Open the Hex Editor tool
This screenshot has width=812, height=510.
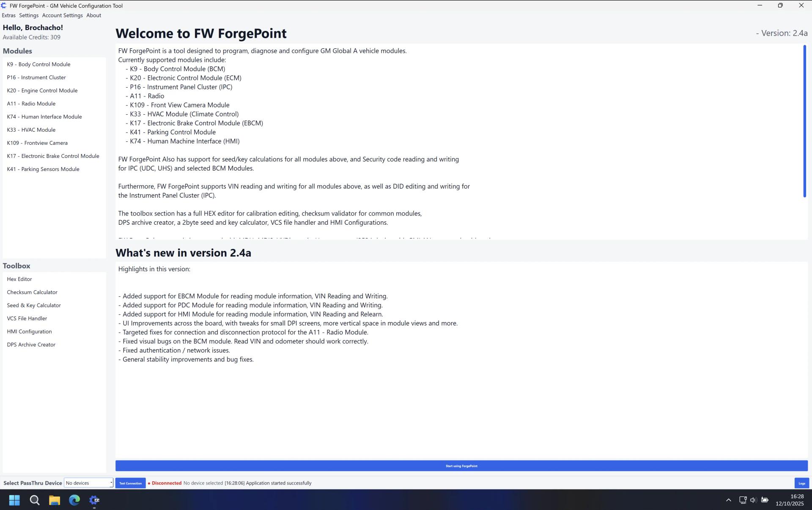[x=54, y=279]
